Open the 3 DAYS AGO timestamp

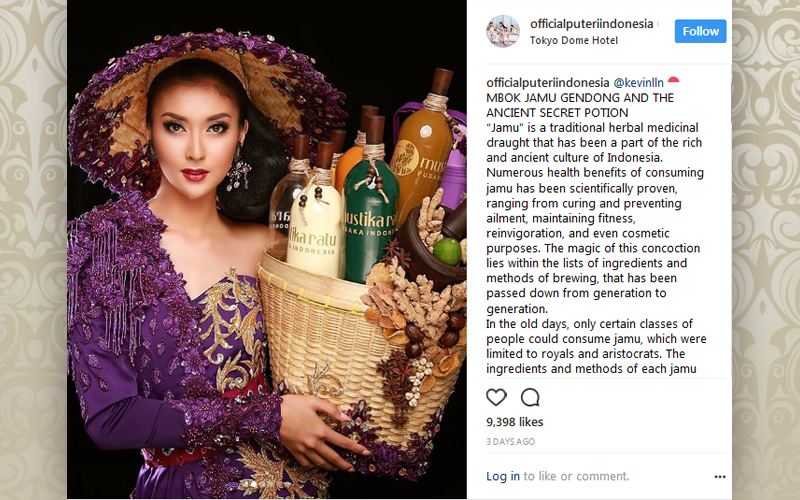click(510, 442)
